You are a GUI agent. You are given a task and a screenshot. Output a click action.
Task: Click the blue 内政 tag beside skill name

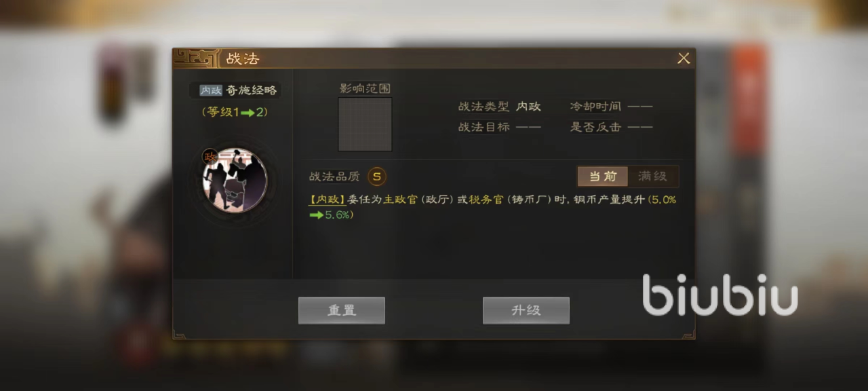[211, 90]
